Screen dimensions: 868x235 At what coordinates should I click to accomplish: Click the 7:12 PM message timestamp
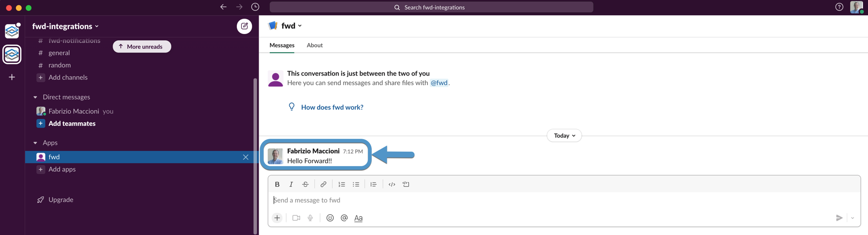(x=353, y=152)
